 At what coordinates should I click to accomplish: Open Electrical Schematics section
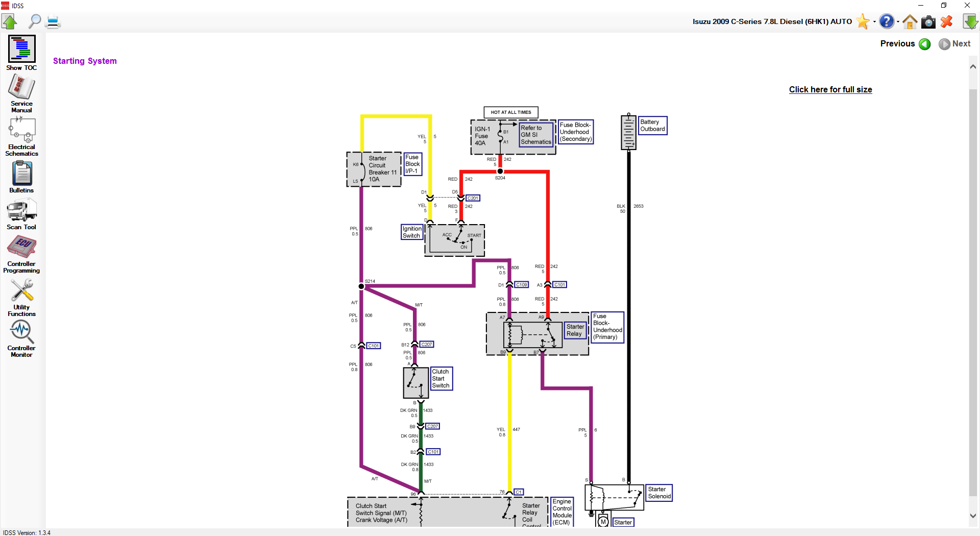pyautogui.click(x=21, y=136)
